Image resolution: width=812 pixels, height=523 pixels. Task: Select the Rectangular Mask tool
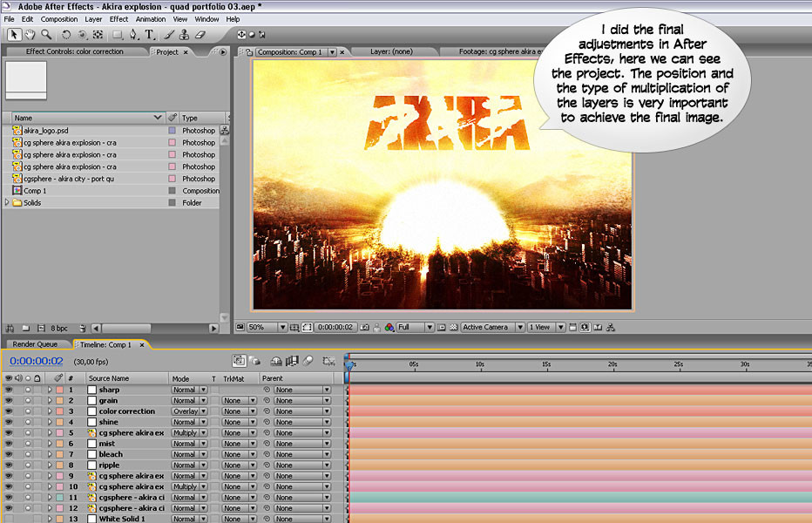pyautogui.click(x=118, y=35)
